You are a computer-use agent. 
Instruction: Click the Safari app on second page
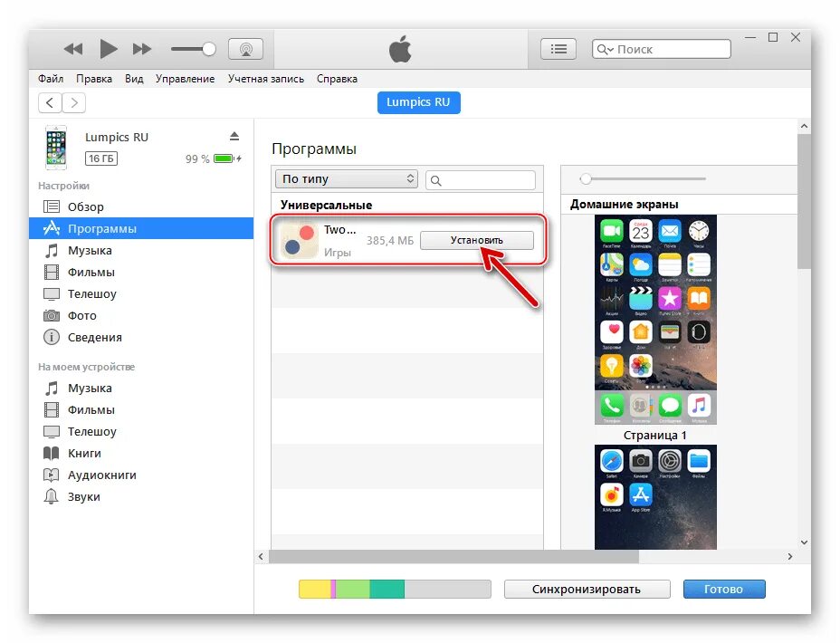click(x=612, y=461)
